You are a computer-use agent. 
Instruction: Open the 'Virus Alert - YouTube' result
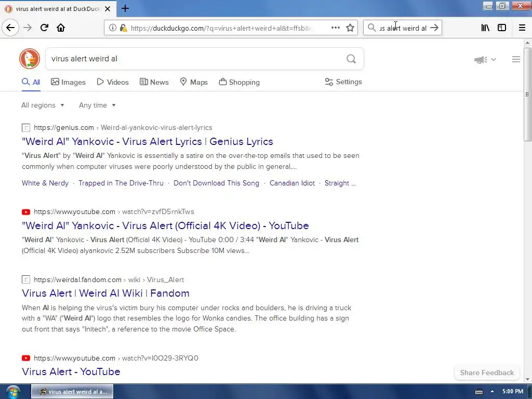pos(71,371)
